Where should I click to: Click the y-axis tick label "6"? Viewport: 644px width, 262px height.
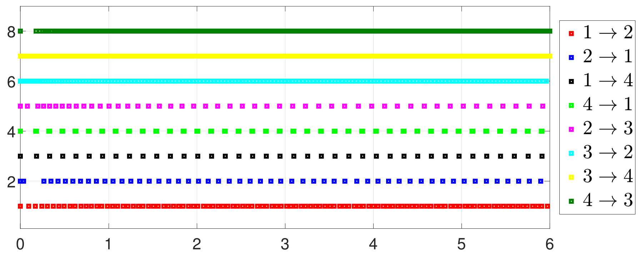[x=11, y=82]
